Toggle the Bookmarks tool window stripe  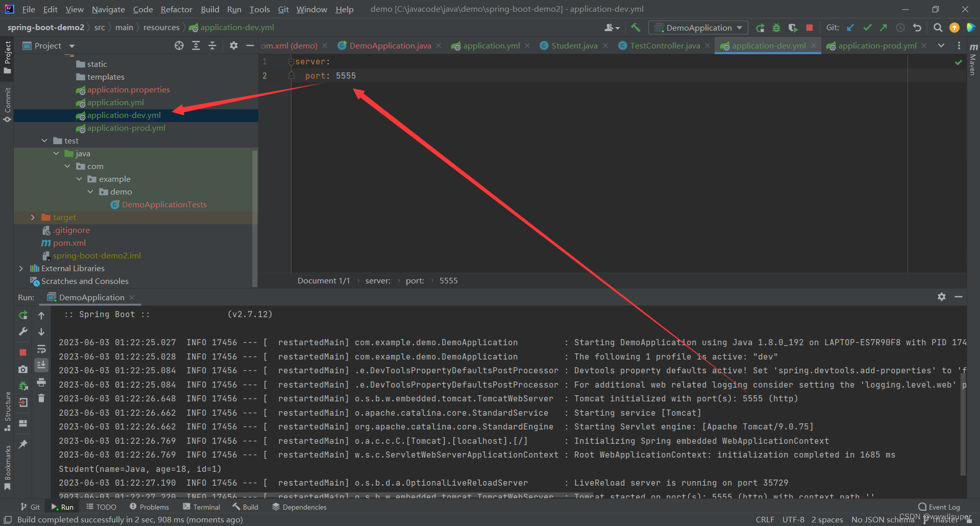pyautogui.click(x=7, y=468)
